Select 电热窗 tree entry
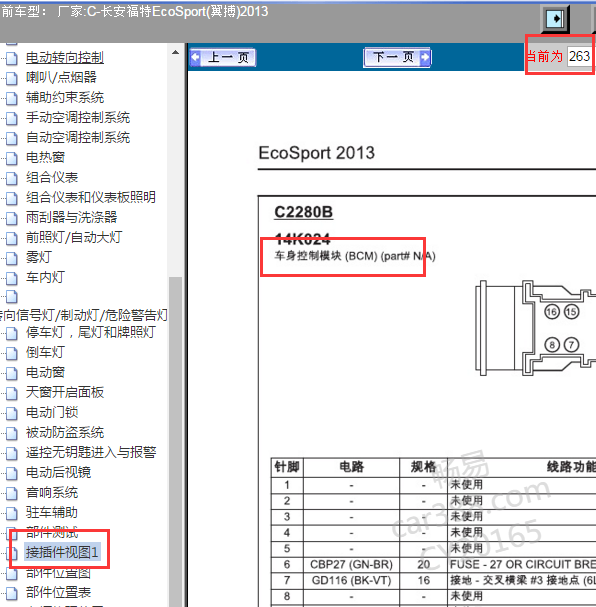 click(45, 157)
